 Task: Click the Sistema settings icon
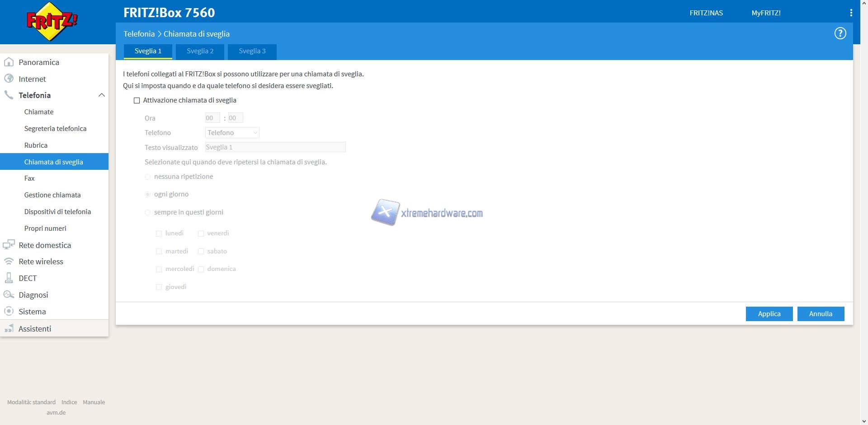pos(9,312)
